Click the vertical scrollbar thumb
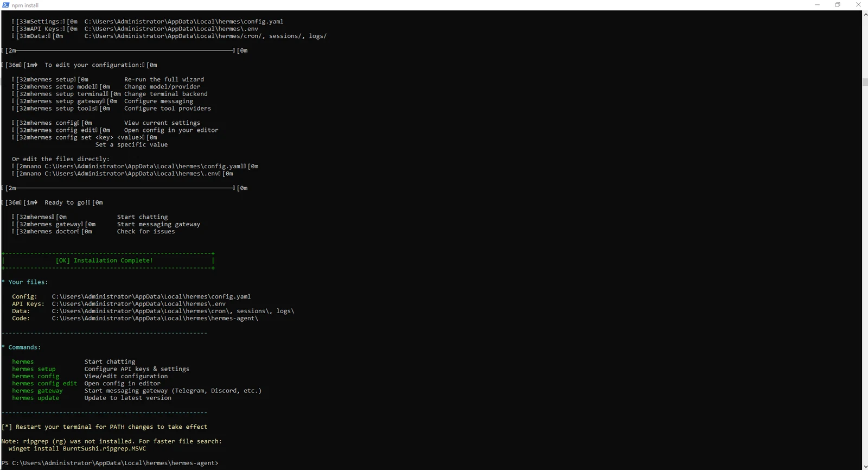Viewport: 868px width, 470px height. (865, 82)
